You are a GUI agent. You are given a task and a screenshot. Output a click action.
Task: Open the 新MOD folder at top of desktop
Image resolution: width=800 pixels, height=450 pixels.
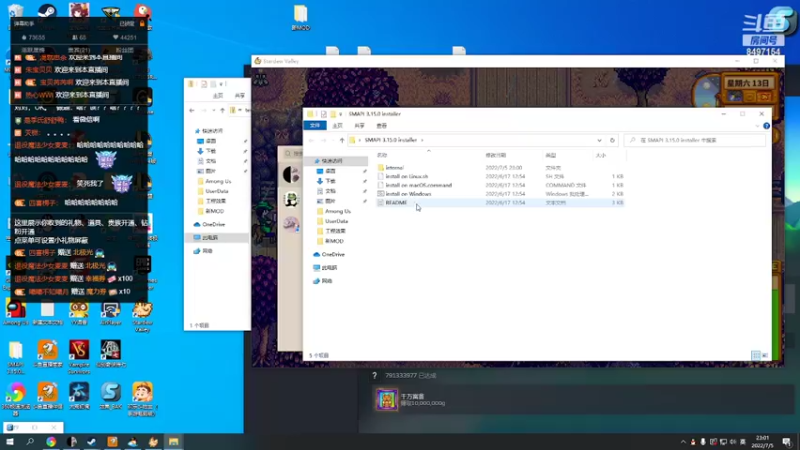301,17
